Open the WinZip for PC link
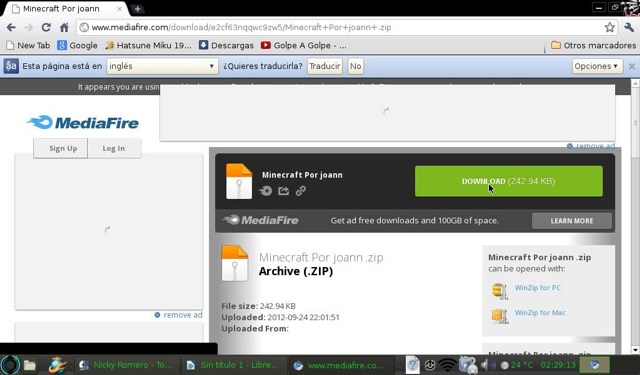Image resolution: width=640 pixels, height=375 pixels. 538,287
